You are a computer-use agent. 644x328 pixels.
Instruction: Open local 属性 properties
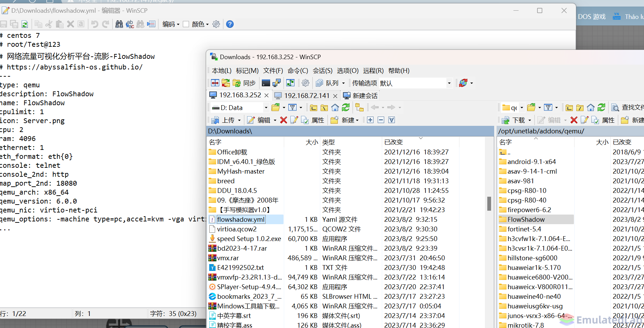pos(313,120)
